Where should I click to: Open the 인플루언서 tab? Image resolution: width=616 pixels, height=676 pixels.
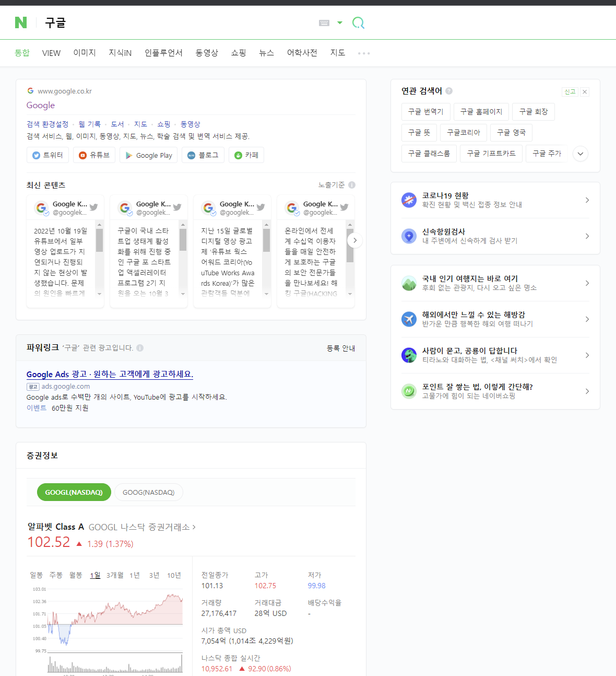[x=163, y=53]
